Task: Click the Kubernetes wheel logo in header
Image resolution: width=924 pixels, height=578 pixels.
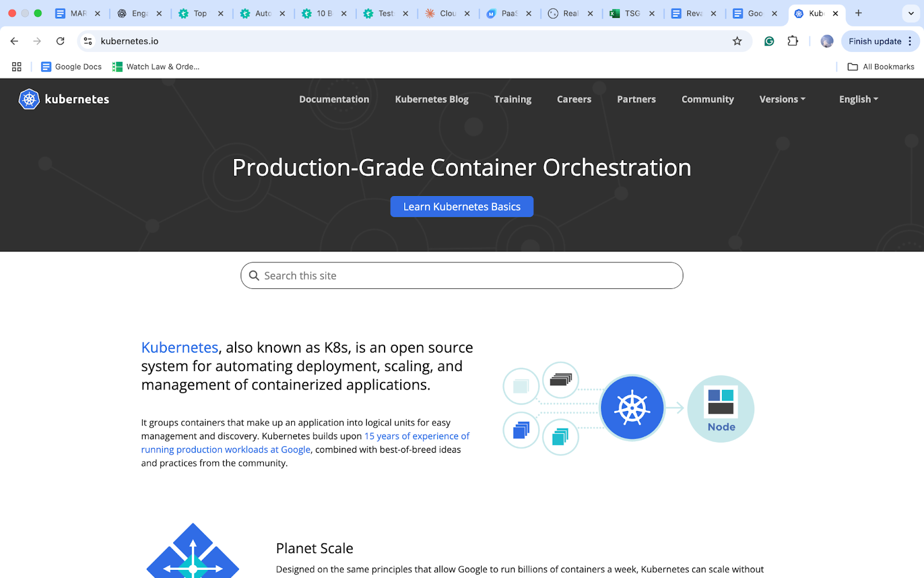Action: coord(29,99)
